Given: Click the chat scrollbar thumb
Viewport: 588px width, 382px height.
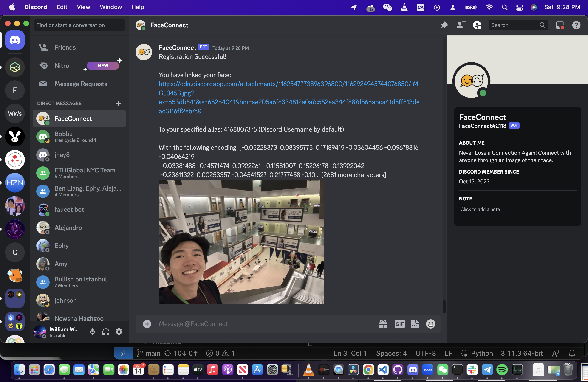Looking at the screenshot, I should pos(444,306).
